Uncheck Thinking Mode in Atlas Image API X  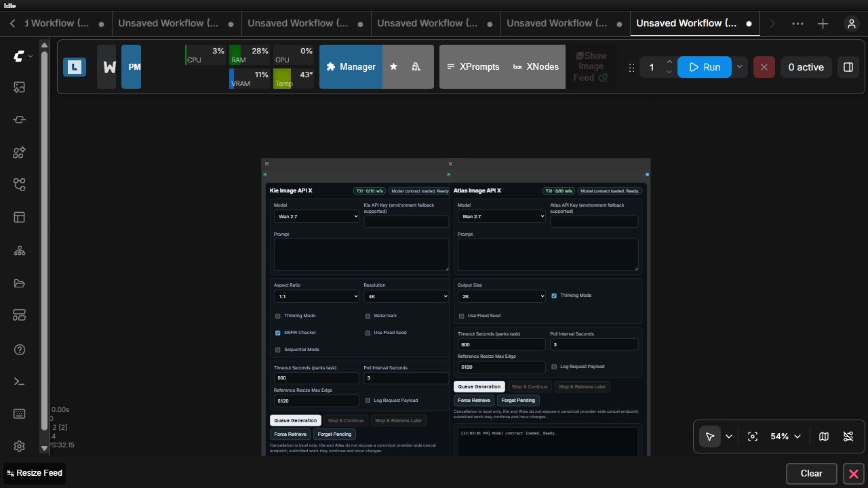(554, 296)
